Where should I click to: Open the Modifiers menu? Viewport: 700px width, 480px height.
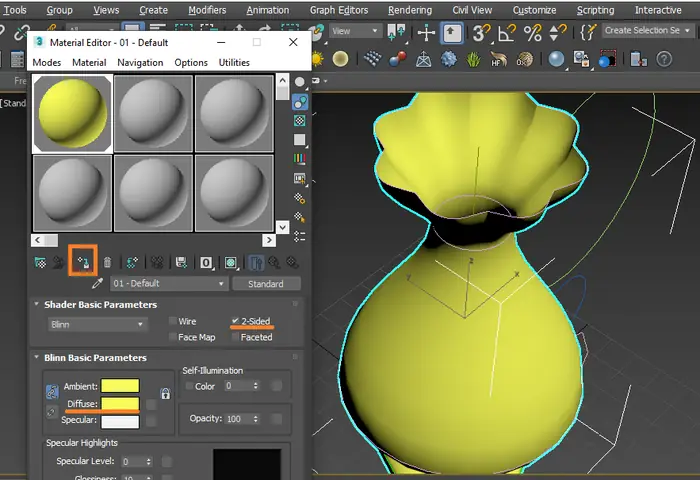click(207, 10)
